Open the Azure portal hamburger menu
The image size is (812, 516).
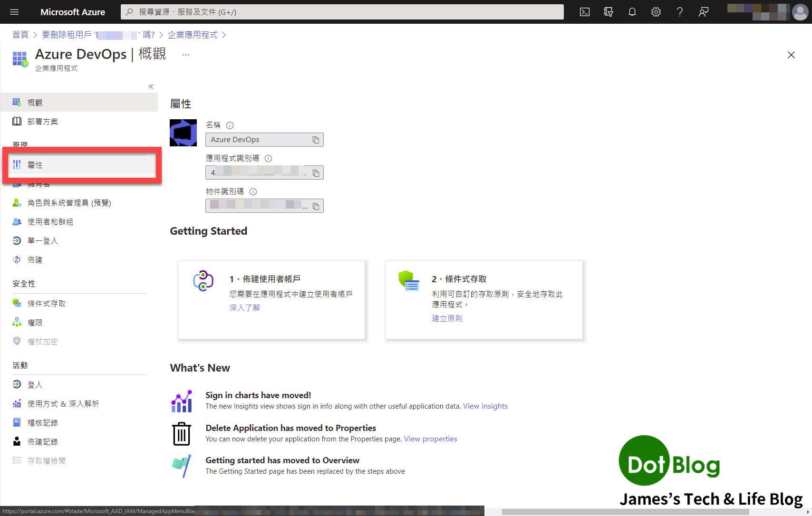[14, 12]
